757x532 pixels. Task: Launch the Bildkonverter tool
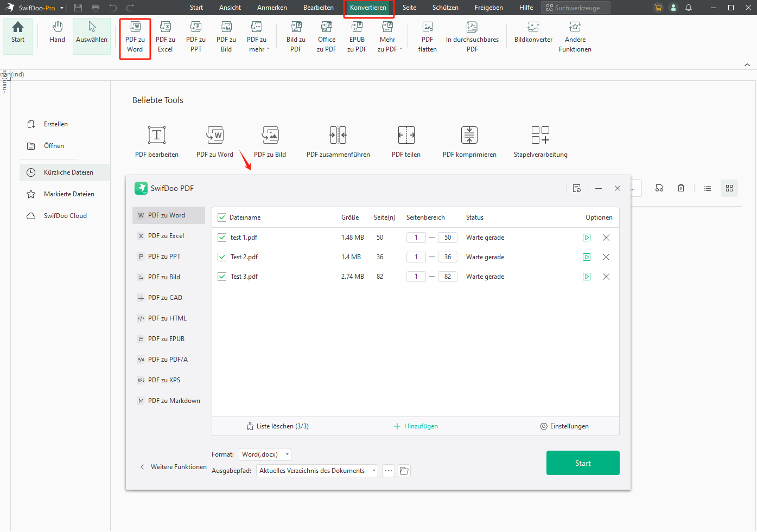[x=533, y=32]
